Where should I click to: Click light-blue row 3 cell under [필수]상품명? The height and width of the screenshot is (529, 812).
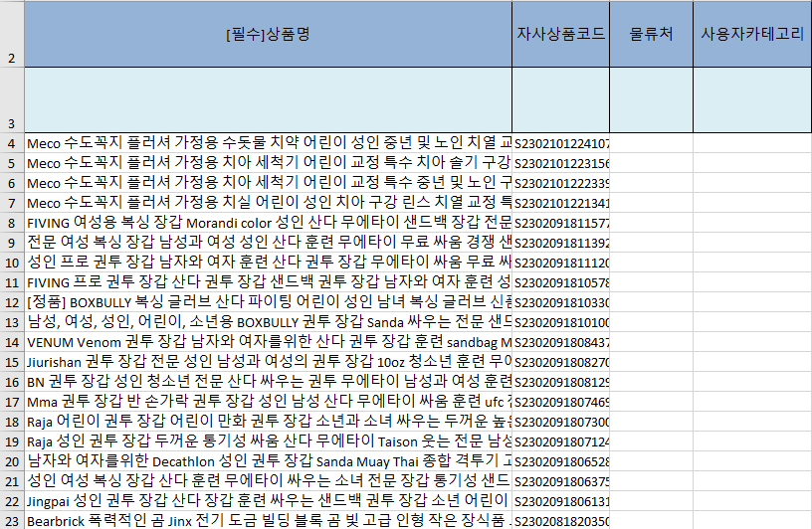click(x=269, y=99)
